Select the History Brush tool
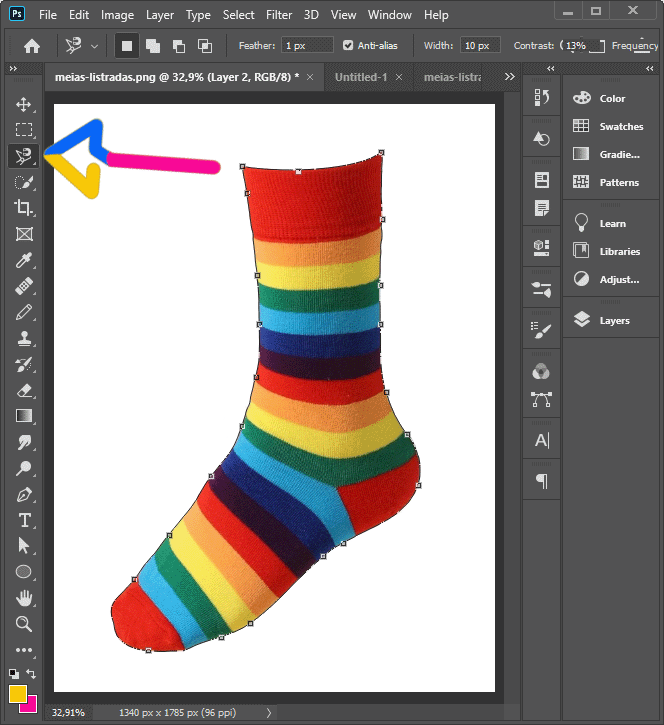Screen dimensions: 664x725 pos(24,365)
